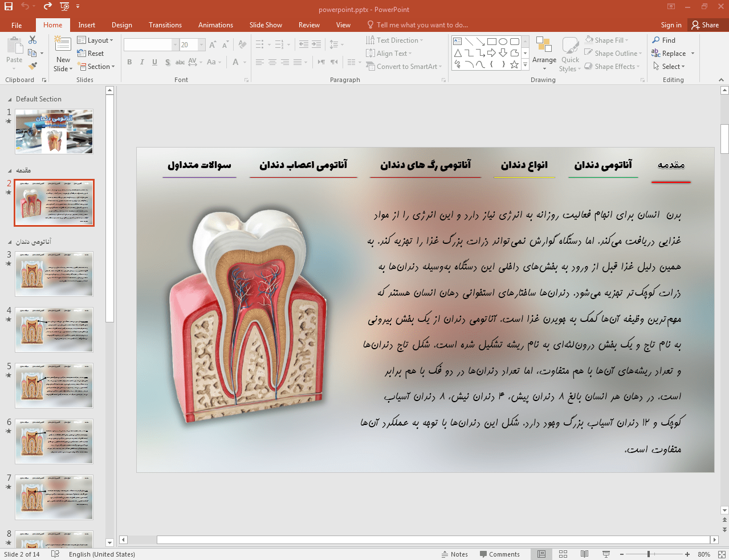Image resolution: width=729 pixels, height=560 pixels.
Task: Click the Share button
Action: pyautogui.click(x=705, y=25)
